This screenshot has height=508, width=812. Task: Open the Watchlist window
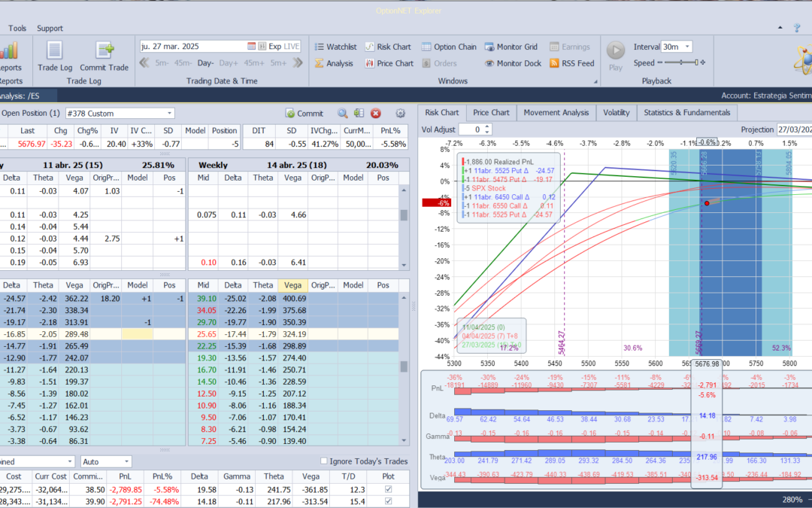click(335, 47)
